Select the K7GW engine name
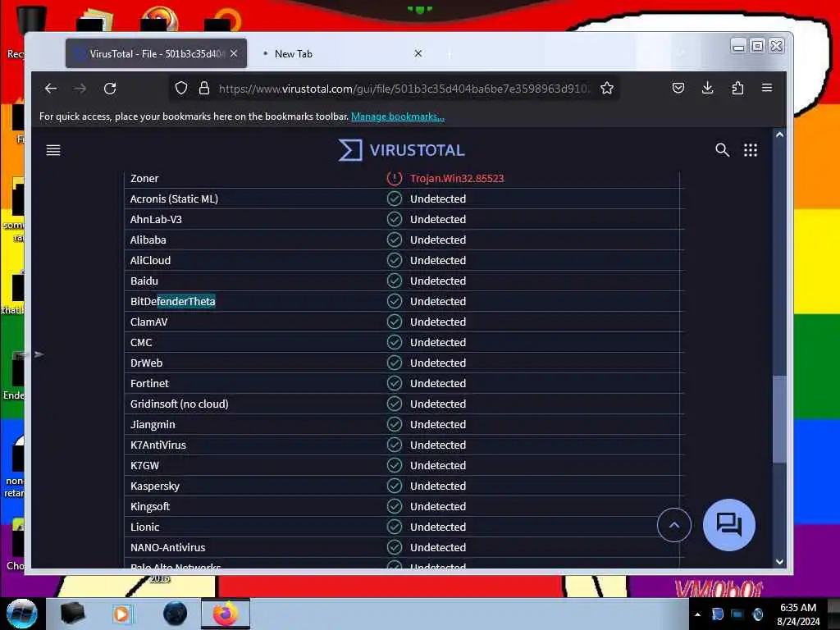Viewport: 840px width, 630px height. pyautogui.click(x=144, y=466)
